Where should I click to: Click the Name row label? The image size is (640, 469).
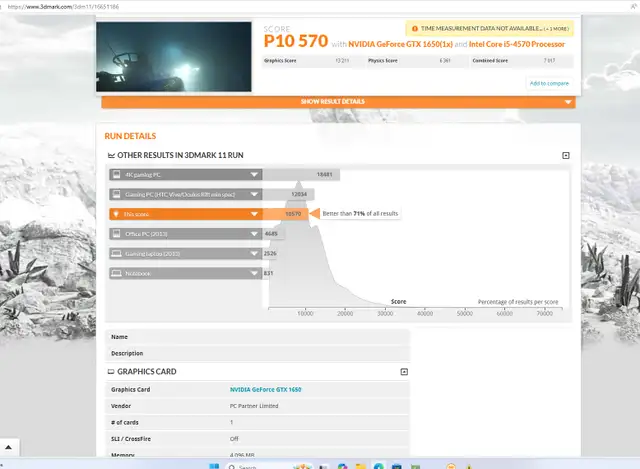coord(119,337)
